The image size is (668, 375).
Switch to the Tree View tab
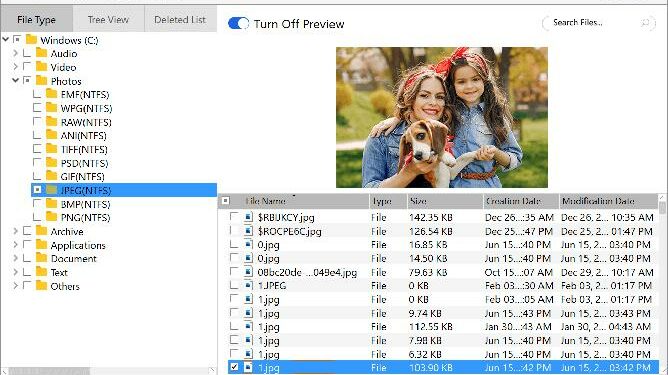coord(108,20)
